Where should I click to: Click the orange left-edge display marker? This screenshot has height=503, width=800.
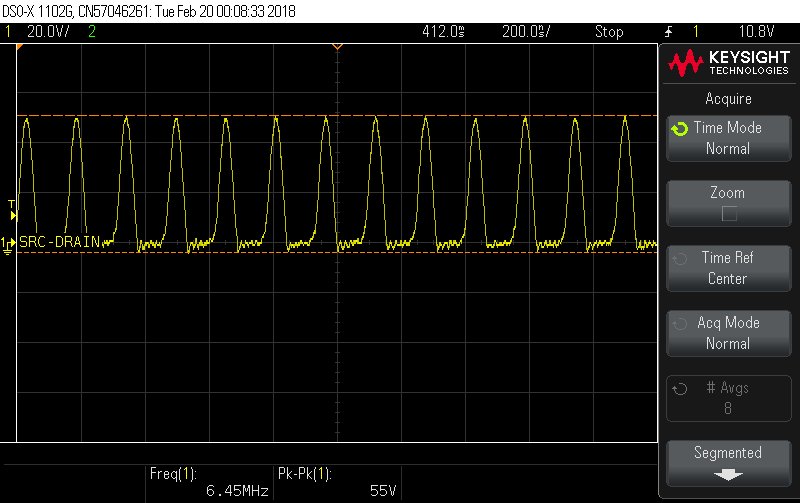(20, 47)
